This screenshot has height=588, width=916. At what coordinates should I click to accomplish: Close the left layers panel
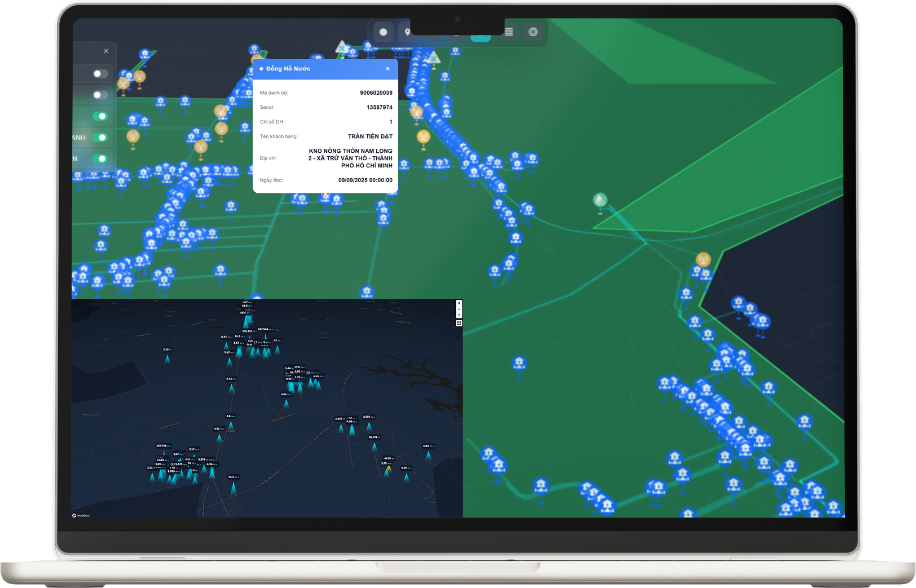106,51
